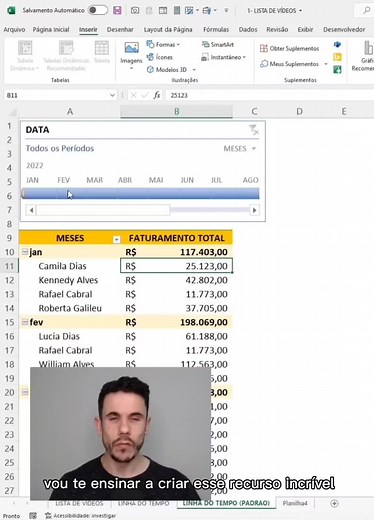Click Acessibilidade: investigar in status bar
Viewport: 374px width, 520px height.
pyautogui.click(x=80, y=516)
